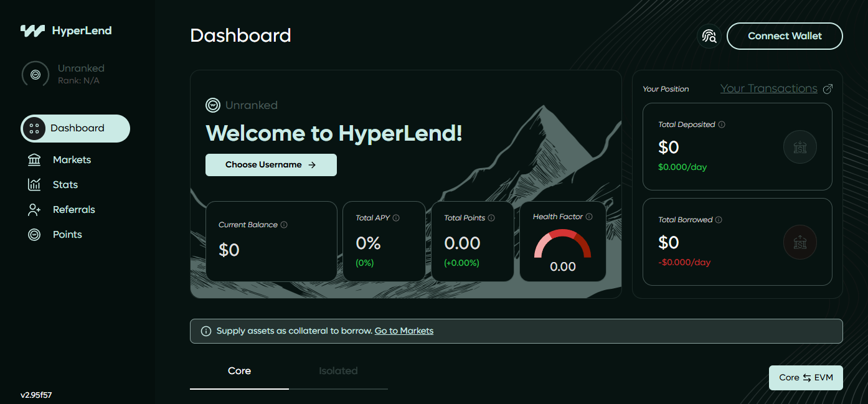Switch to the Core tab
The image size is (868, 404).
pos(239,372)
